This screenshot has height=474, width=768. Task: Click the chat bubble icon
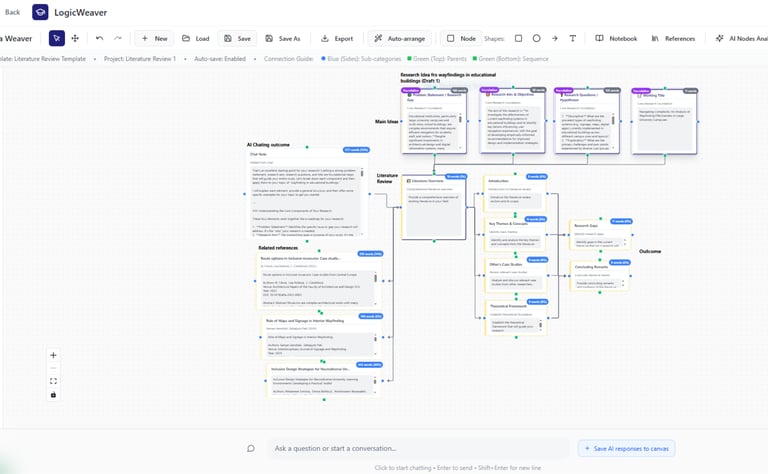(251, 448)
